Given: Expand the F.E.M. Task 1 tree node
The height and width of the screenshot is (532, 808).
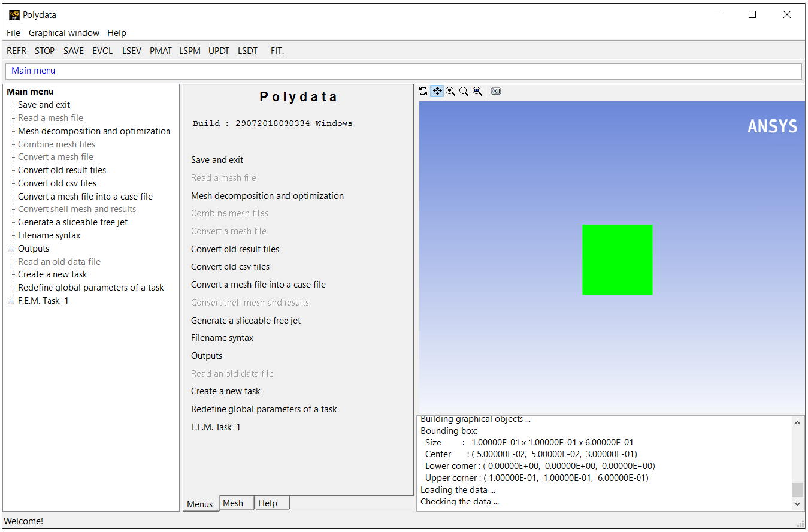Looking at the screenshot, I should point(11,301).
